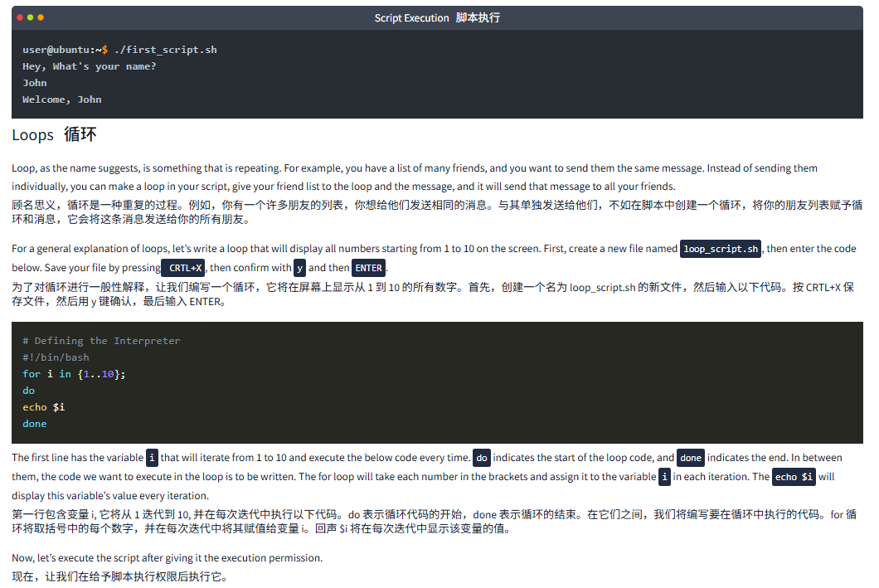Click the 'Now, let's execute the script' sentence
879x588 pixels.
tap(167, 558)
